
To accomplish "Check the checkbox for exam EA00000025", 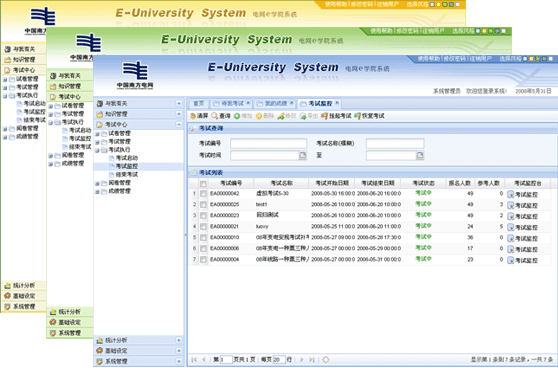I will point(203,205).
